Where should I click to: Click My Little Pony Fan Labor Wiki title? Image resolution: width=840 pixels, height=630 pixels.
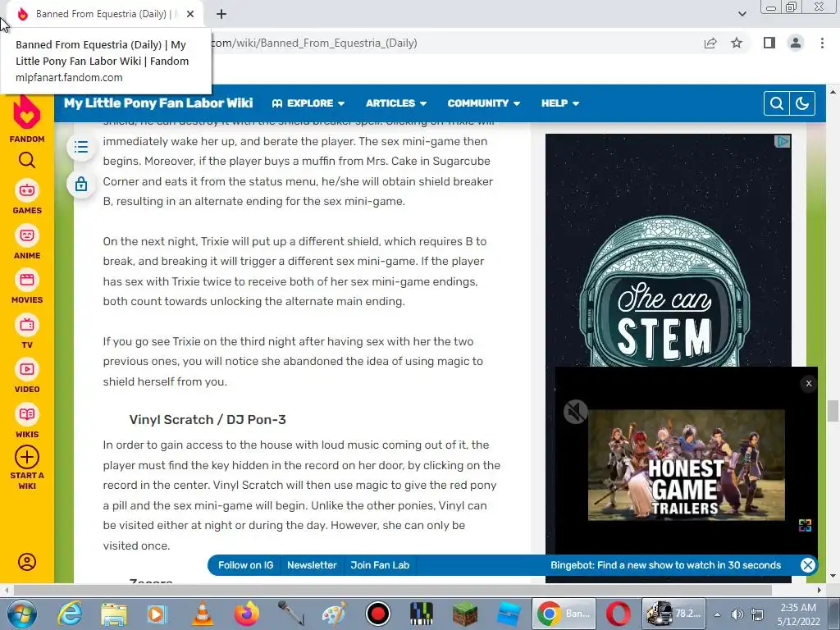pyautogui.click(x=158, y=103)
